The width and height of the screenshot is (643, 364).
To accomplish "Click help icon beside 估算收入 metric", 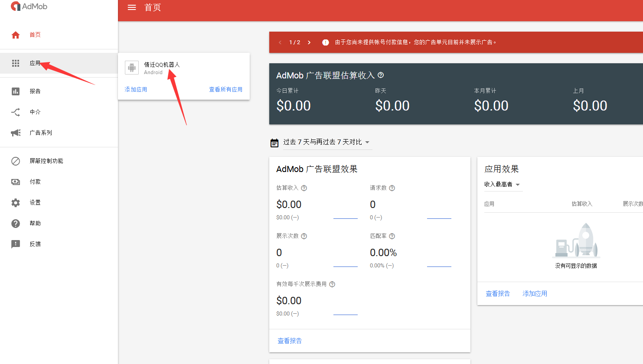I will [x=304, y=188].
